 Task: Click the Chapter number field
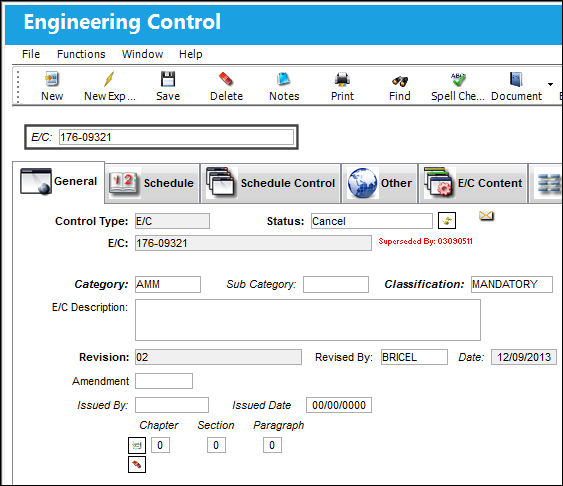pos(160,445)
